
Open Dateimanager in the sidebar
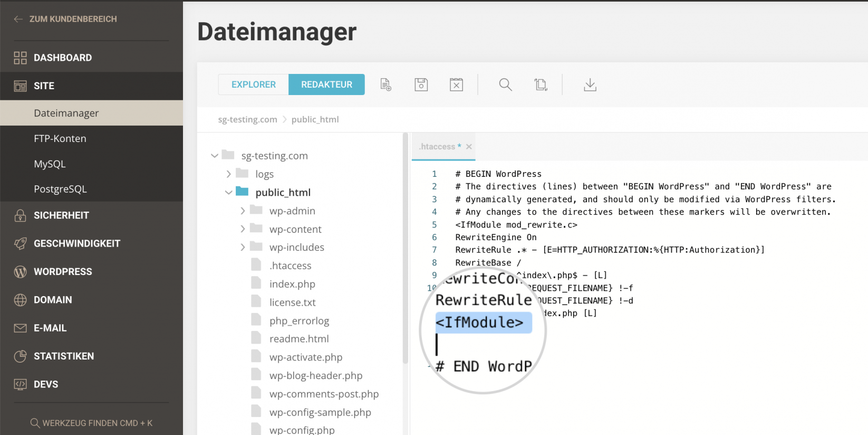coord(91,113)
